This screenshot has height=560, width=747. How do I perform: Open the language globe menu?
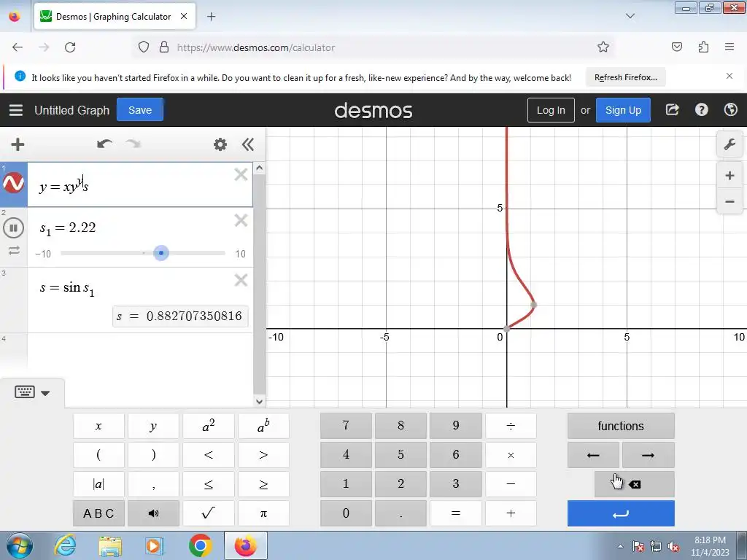click(x=731, y=110)
